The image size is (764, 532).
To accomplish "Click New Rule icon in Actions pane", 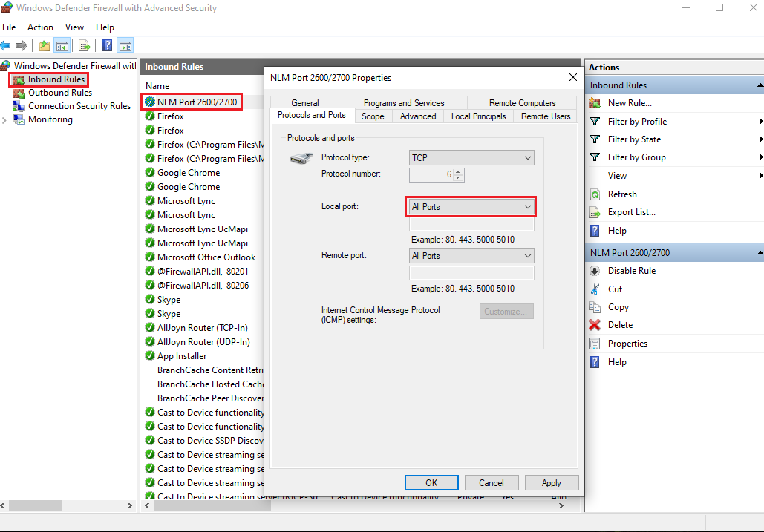I will (595, 103).
